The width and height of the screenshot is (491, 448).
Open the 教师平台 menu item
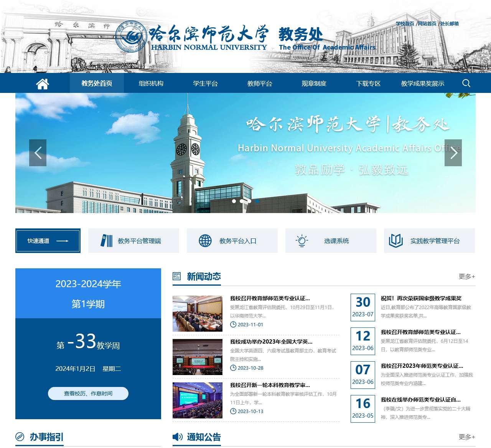260,83
